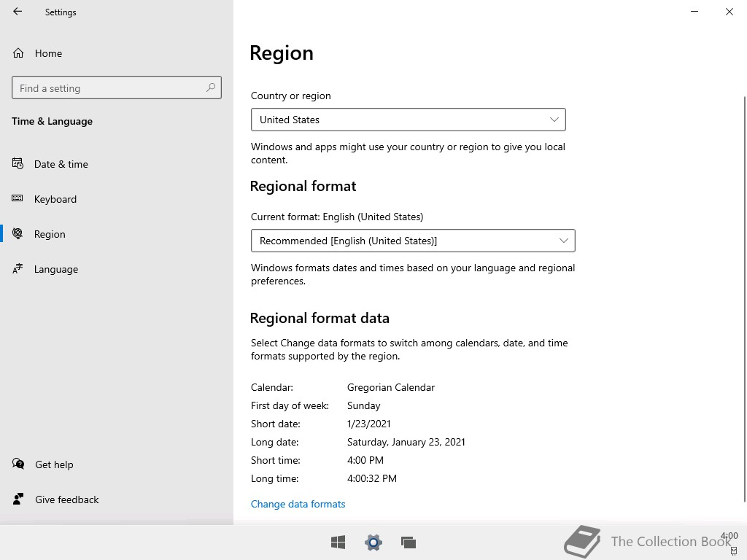This screenshot has height=560, width=747.
Task: Click the Settings gear taskbar icon
Action: pos(373,542)
